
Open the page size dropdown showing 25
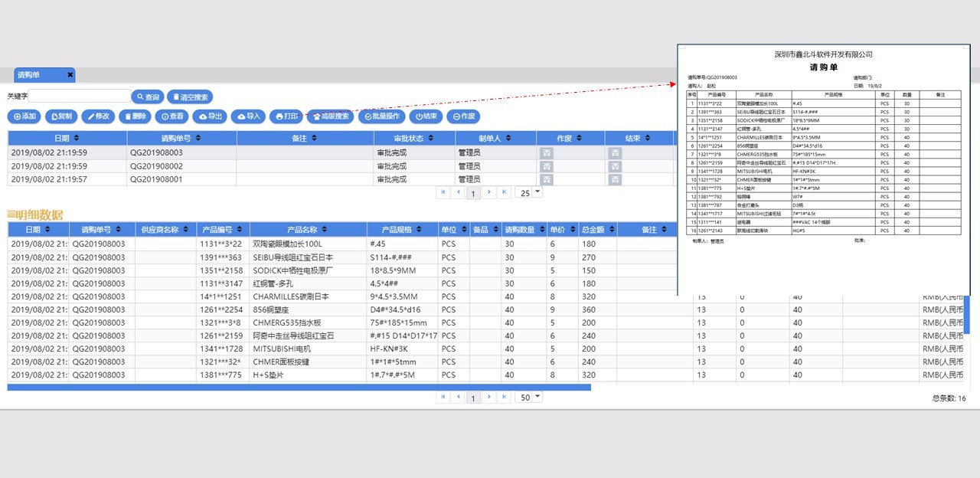(528, 192)
